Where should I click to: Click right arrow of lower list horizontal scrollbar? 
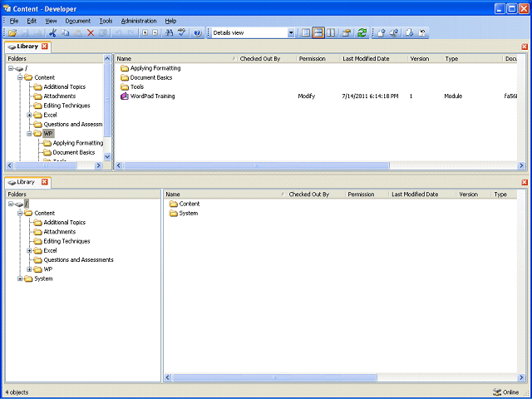pyautogui.click(x=521, y=377)
